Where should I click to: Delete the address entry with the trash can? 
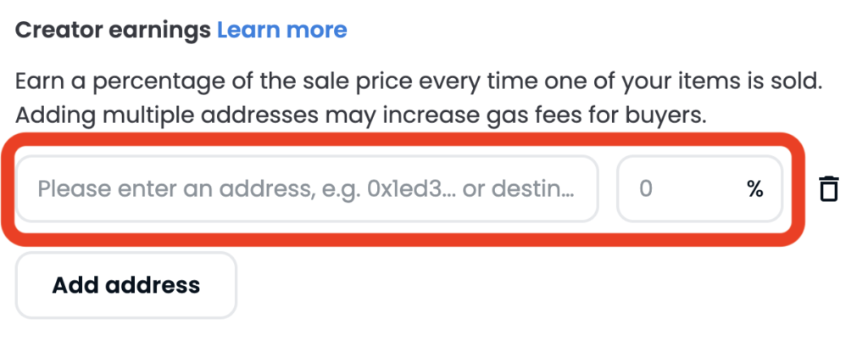pyautogui.click(x=828, y=188)
